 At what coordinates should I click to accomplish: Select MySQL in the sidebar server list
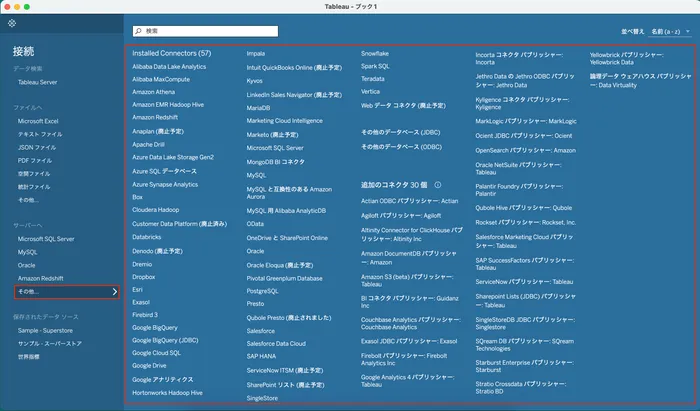[27, 252]
